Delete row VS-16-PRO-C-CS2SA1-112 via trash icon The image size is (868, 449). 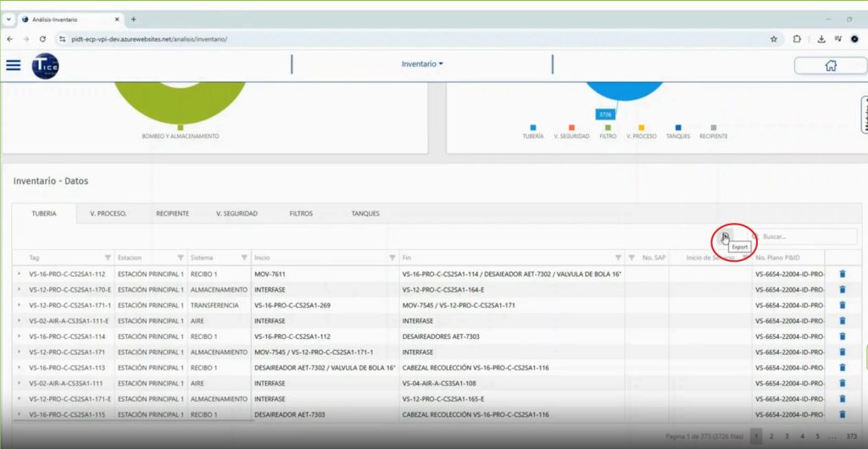pos(842,274)
